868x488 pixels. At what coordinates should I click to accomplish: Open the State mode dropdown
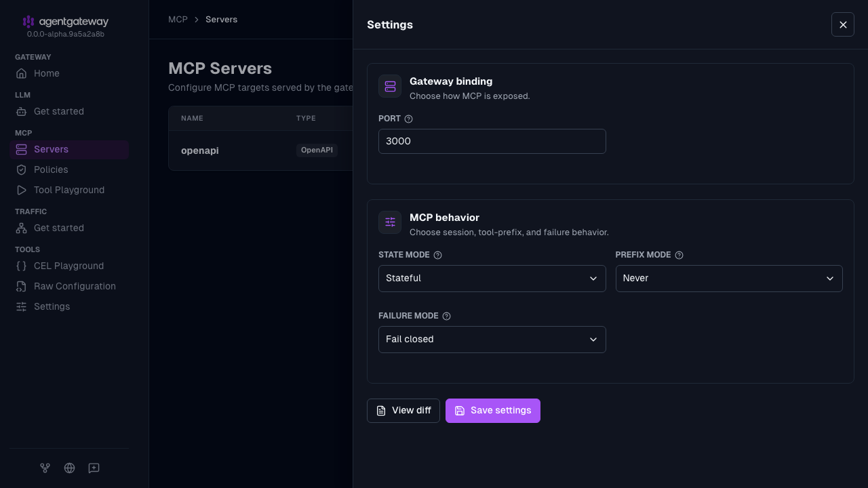pos(492,279)
